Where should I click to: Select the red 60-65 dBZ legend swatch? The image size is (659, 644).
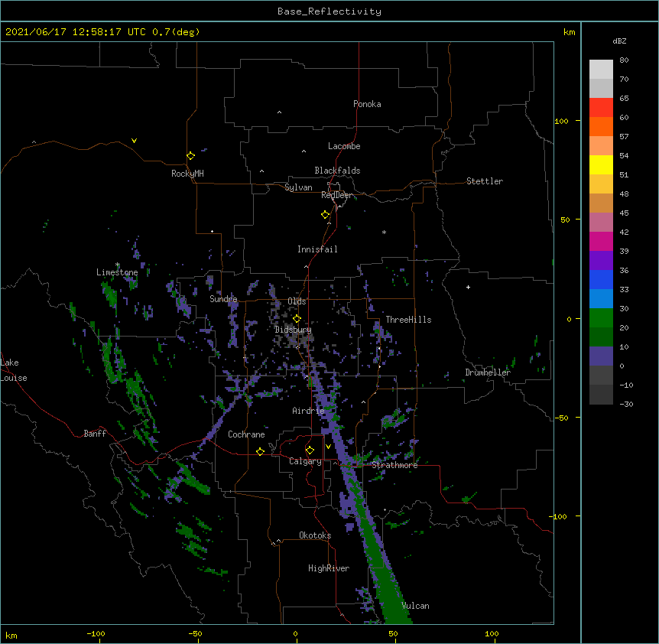pyautogui.click(x=601, y=107)
